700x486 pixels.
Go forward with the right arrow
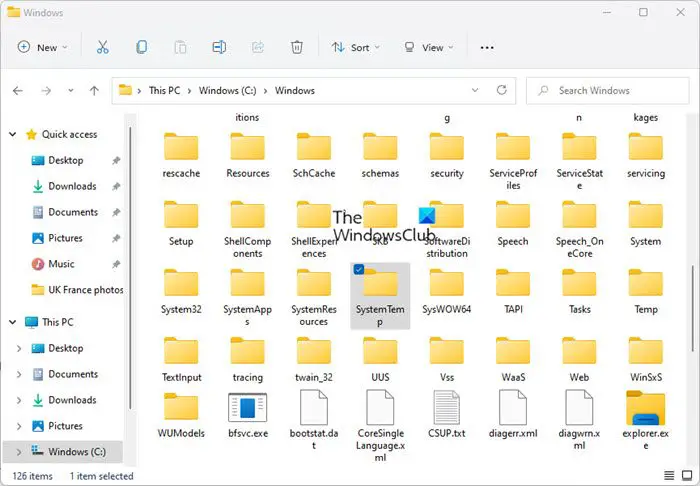click(x=46, y=91)
